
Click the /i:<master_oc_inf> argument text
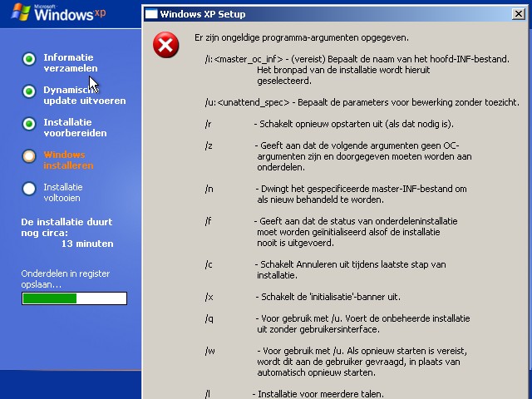[x=244, y=59]
